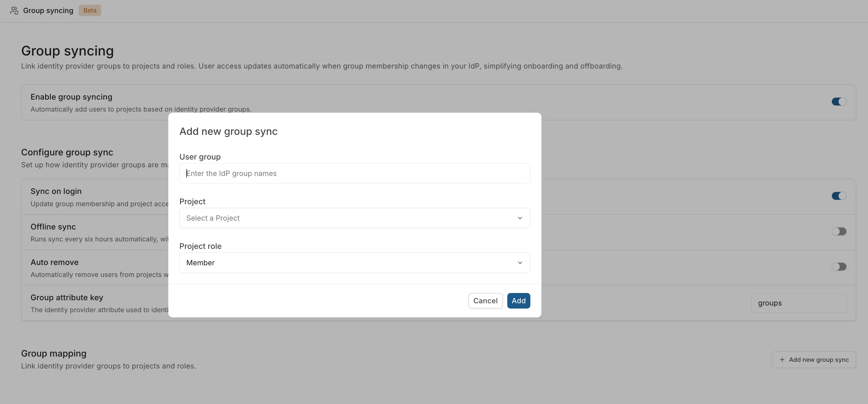Click the Add new group sync modal title

click(x=228, y=131)
